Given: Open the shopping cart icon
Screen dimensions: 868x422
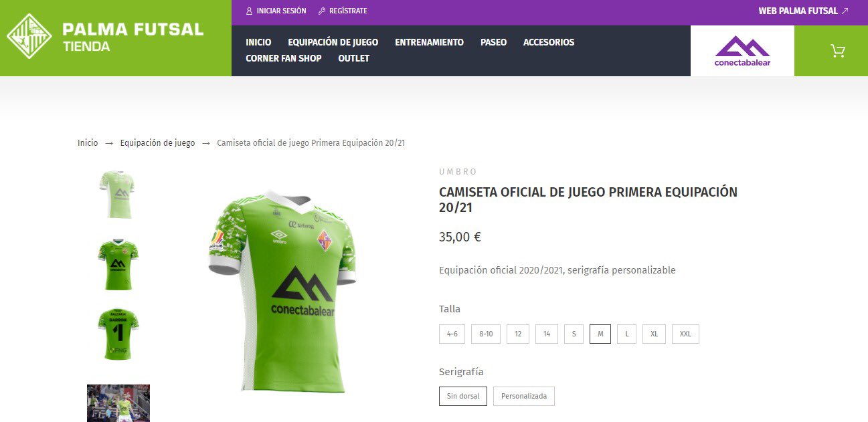Looking at the screenshot, I should [x=837, y=51].
